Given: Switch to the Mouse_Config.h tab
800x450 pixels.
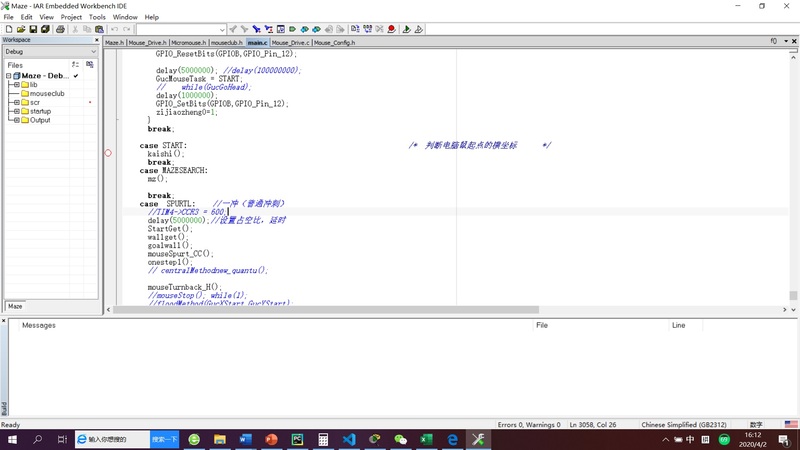Looking at the screenshot, I should pyautogui.click(x=334, y=43).
